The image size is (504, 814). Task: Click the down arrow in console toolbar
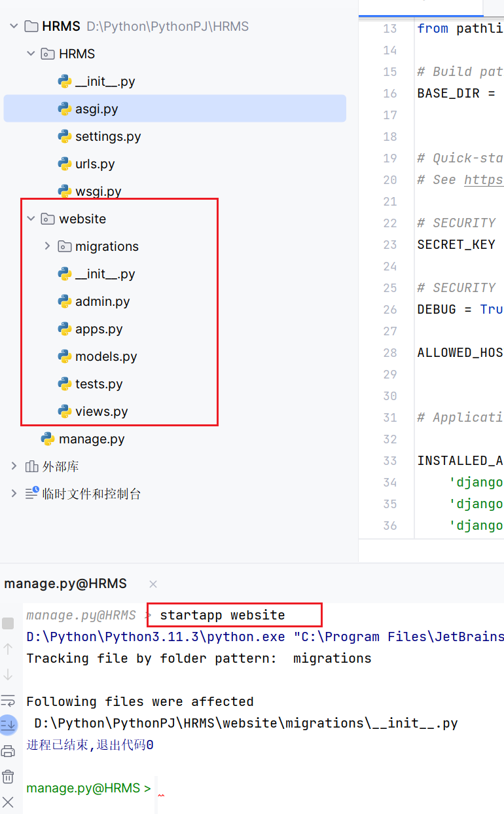pos(8,674)
